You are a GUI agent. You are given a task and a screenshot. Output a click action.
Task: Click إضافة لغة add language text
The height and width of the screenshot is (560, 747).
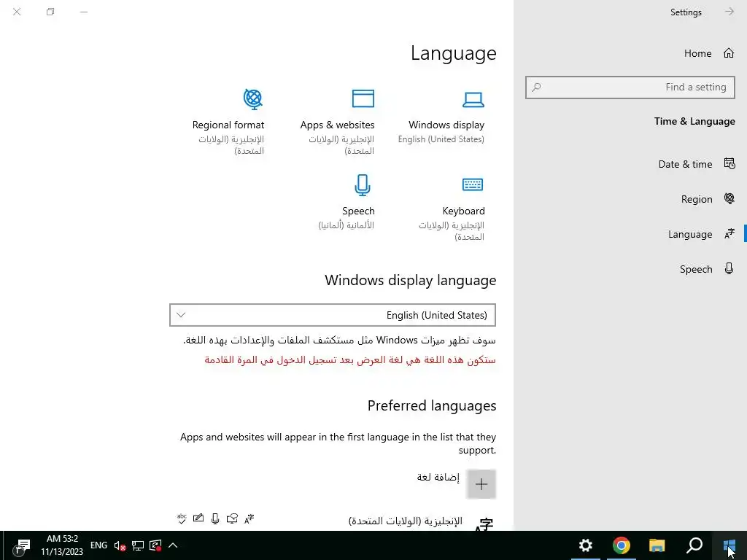click(x=438, y=477)
